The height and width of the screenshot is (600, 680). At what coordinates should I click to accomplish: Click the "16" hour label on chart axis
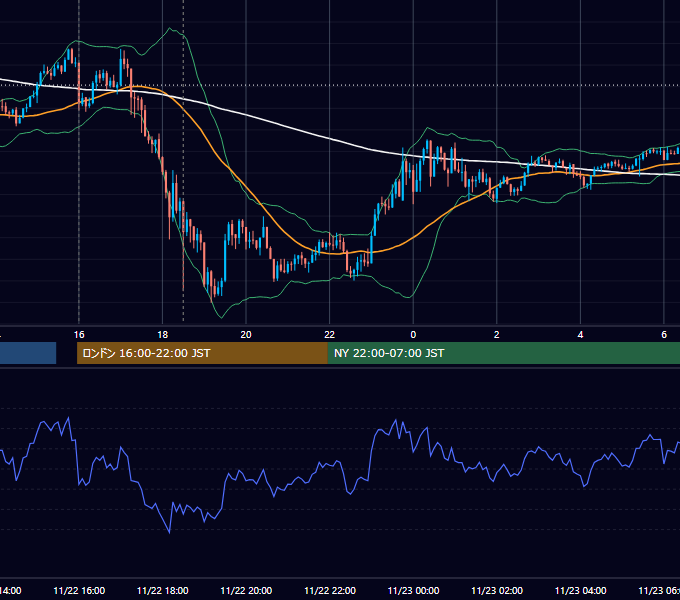(79, 335)
